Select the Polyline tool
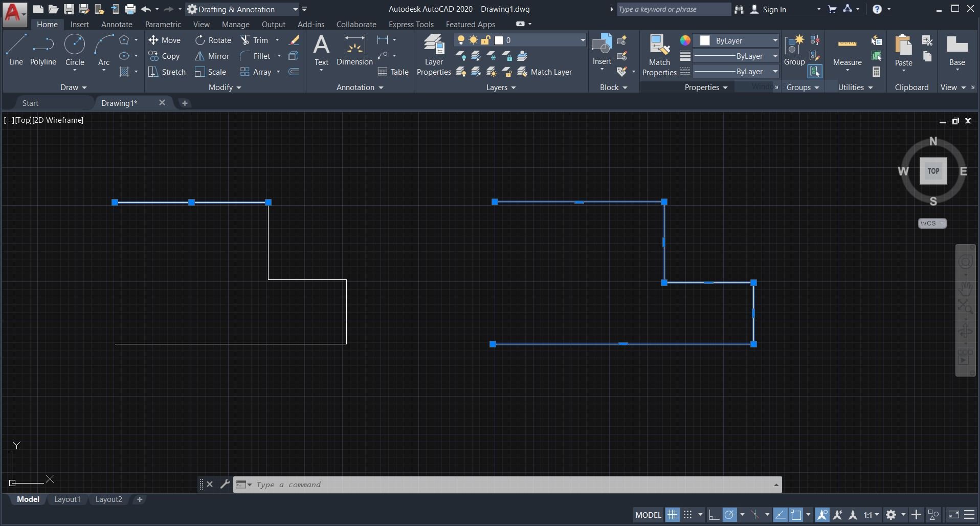980x526 pixels. [x=42, y=49]
